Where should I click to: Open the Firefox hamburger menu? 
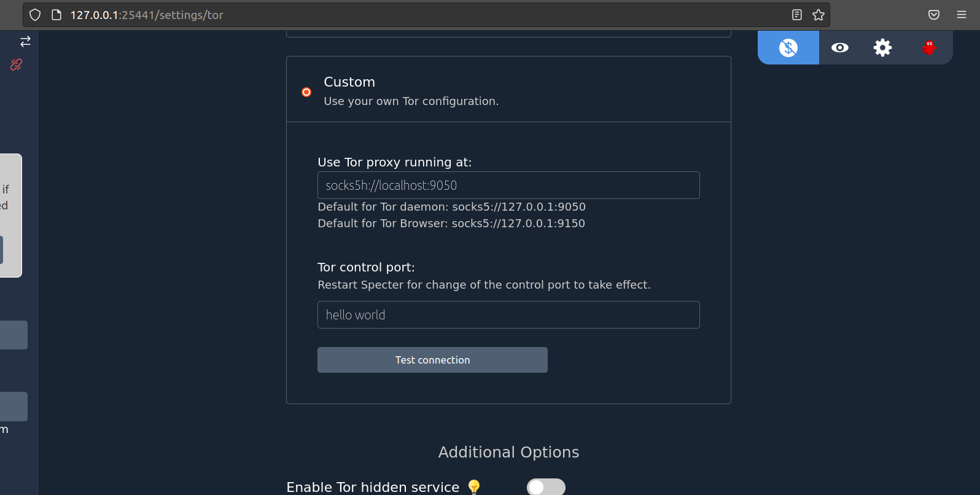pos(962,14)
